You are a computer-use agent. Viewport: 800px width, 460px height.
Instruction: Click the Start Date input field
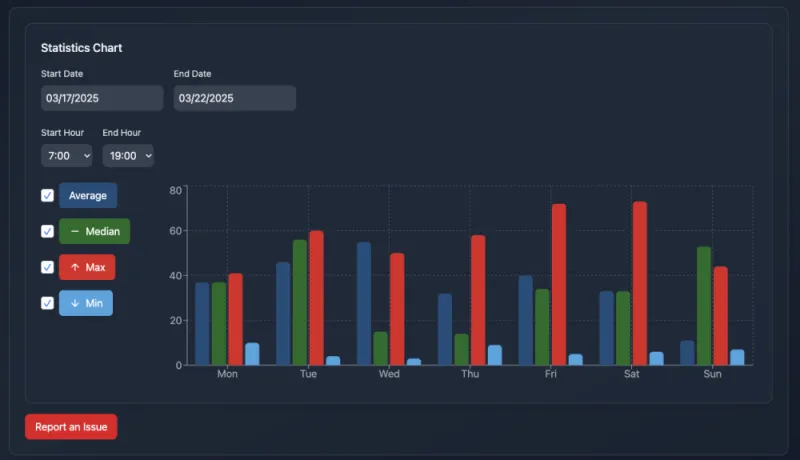[101, 98]
